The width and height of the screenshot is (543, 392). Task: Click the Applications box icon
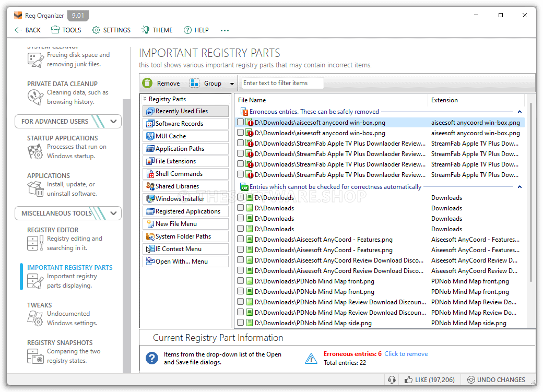coord(36,189)
